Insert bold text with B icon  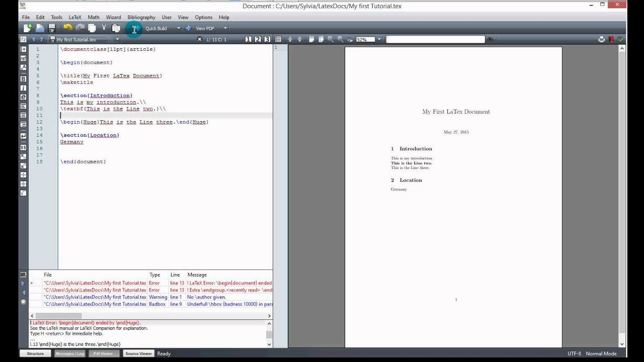pyautogui.click(x=23, y=79)
